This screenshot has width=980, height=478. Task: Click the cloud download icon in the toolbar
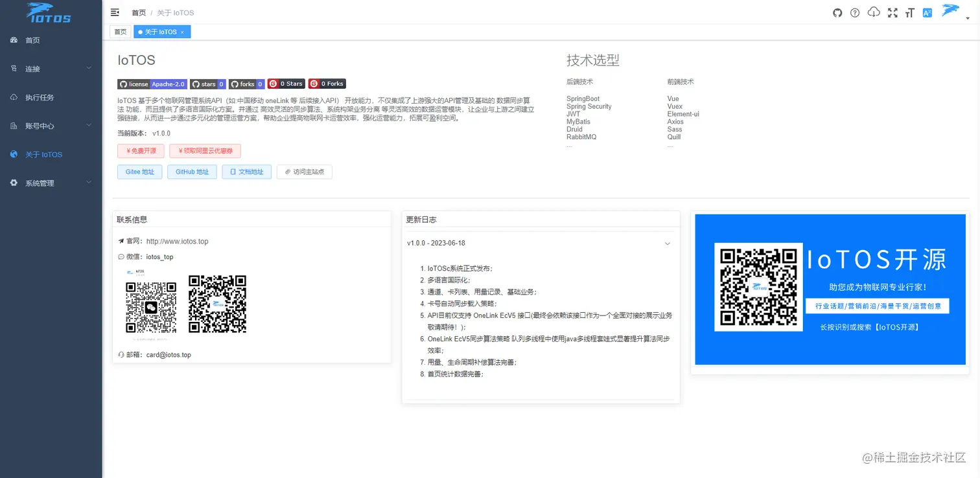tap(872, 12)
